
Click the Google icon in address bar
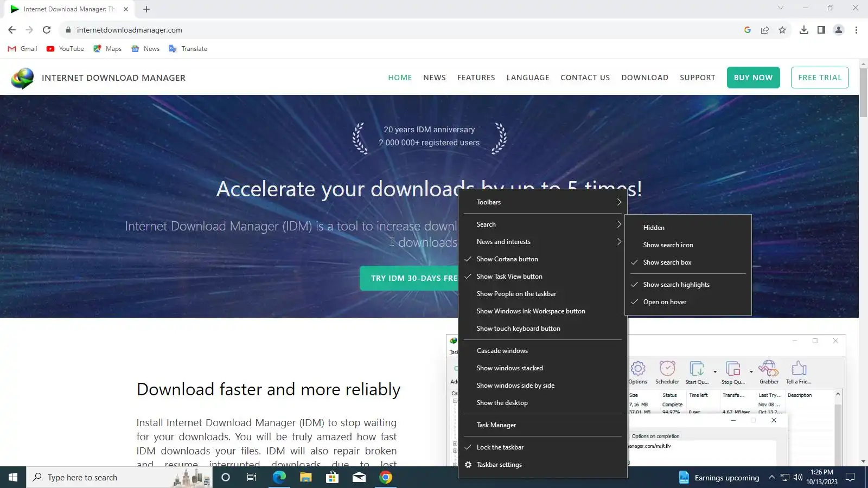[x=748, y=30]
